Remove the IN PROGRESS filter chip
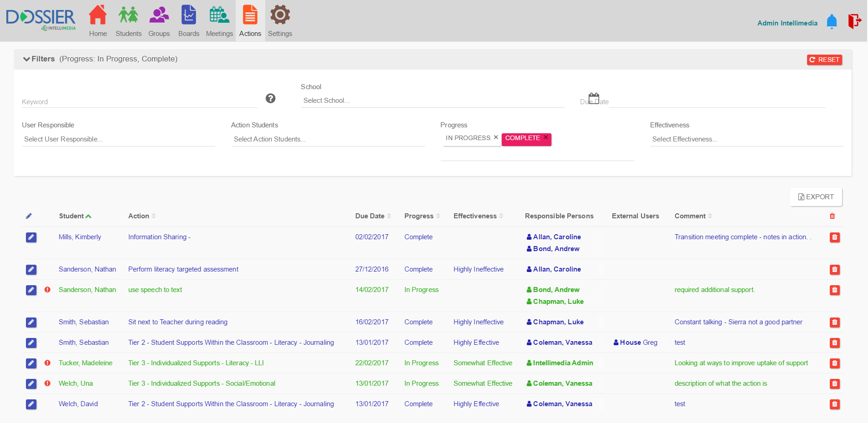The height and width of the screenshot is (423, 868). click(x=496, y=137)
